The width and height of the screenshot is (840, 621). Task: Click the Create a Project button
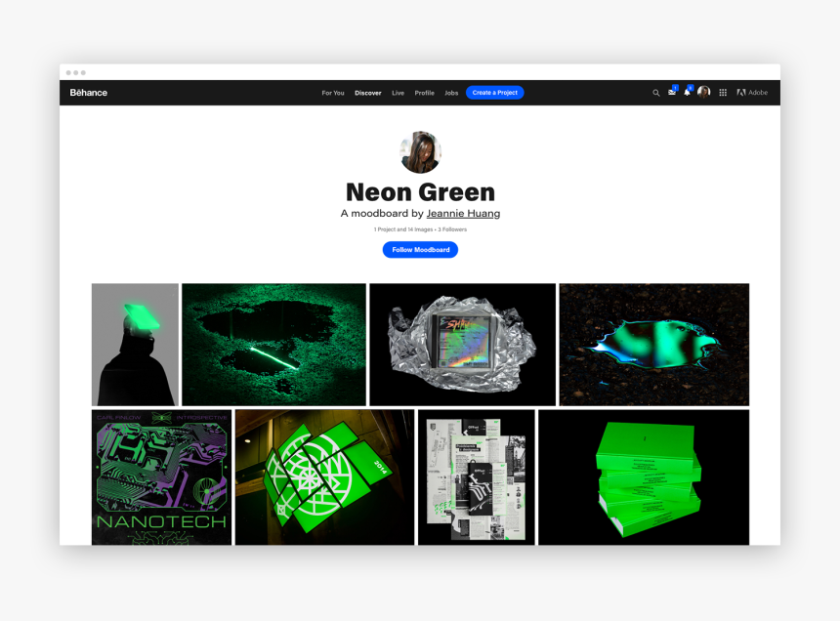[x=495, y=93]
